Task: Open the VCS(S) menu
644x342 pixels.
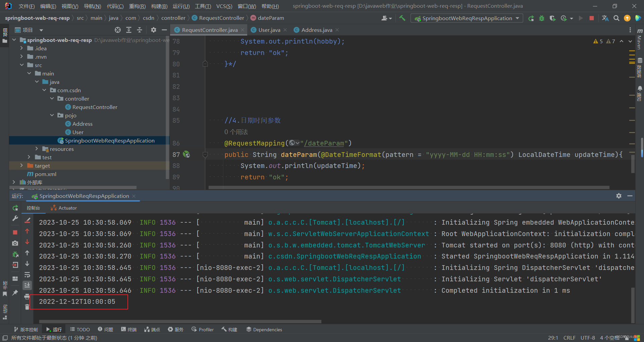Action: [x=224, y=6]
